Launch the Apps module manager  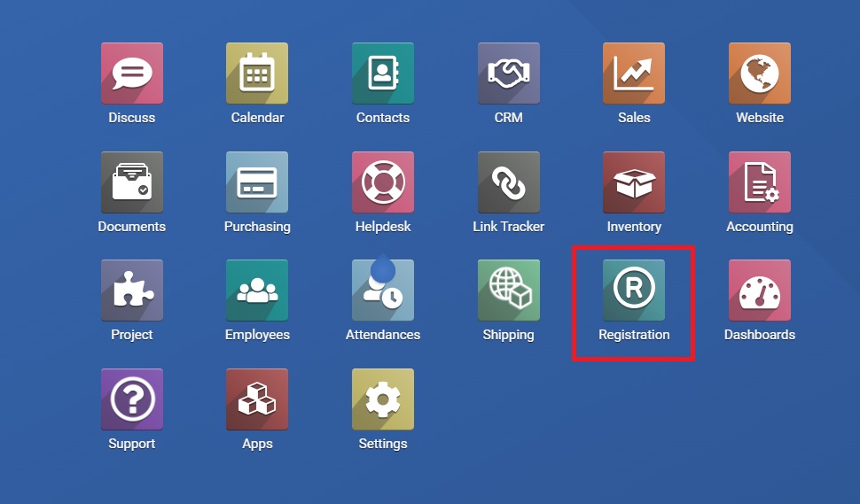257,399
